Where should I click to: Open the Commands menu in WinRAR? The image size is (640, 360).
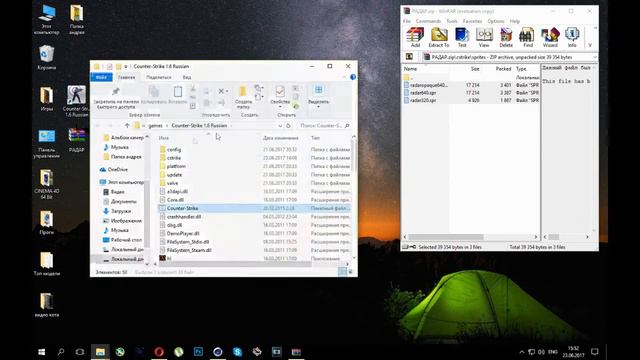(428, 21)
